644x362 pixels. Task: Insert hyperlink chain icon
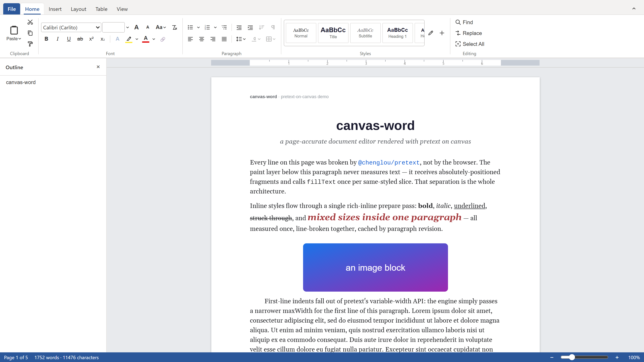[x=163, y=39]
